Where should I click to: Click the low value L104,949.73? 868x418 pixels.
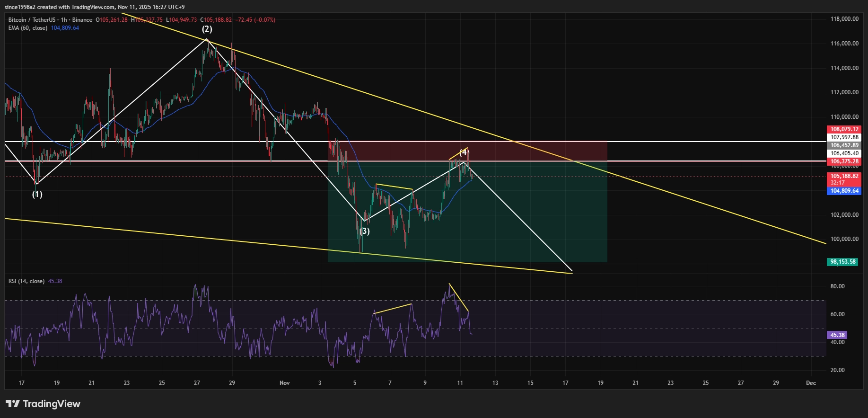pos(182,20)
